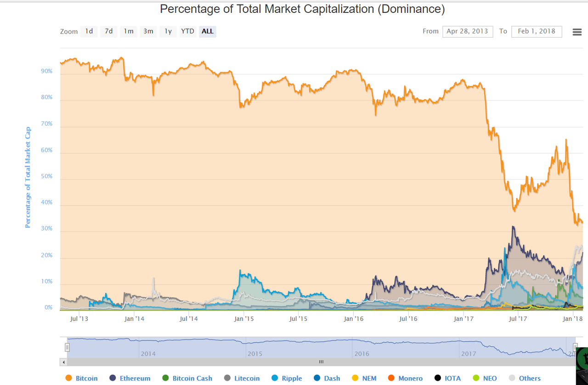The image size is (588, 385).
Task: Toggle Bitcoin Cash green legend dot
Action: pyautogui.click(x=165, y=378)
